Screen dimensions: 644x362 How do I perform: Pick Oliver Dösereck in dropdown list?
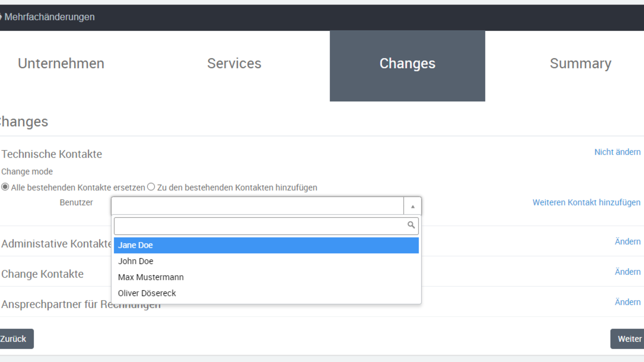tap(266, 293)
